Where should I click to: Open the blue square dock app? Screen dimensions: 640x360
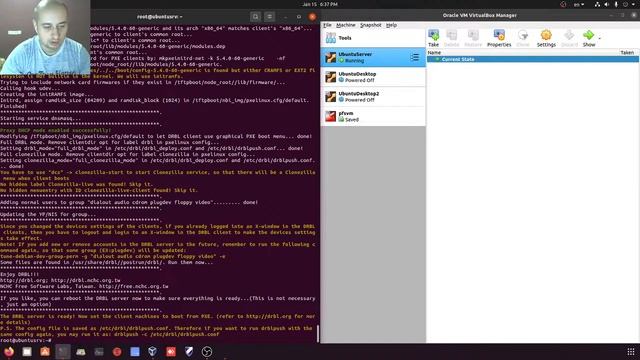tap(135, 351)
